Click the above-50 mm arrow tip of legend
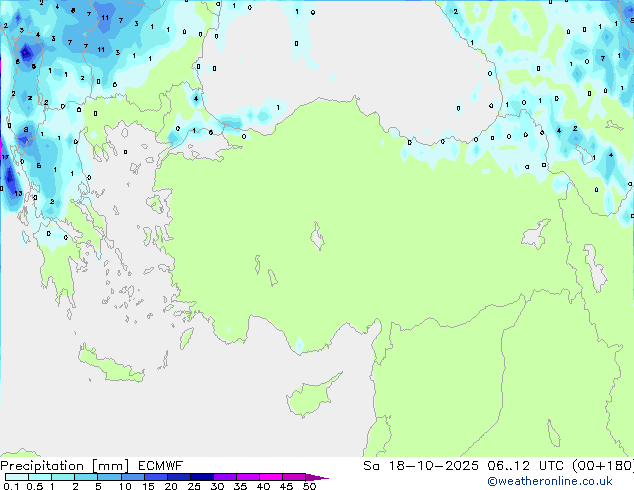Image resolution: width=634 pixels, height=490 pixels. tap(317, 477)
